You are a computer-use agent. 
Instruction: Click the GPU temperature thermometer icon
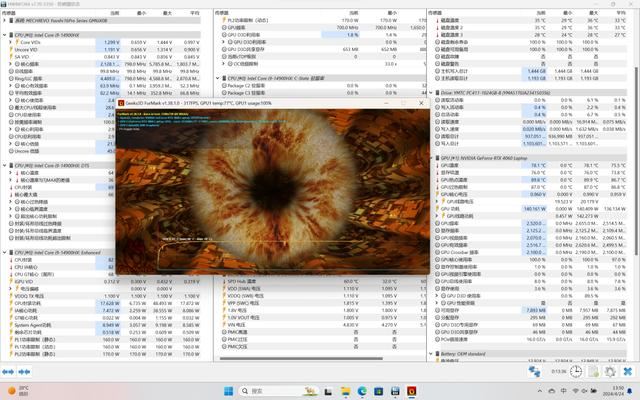point(438,166)
